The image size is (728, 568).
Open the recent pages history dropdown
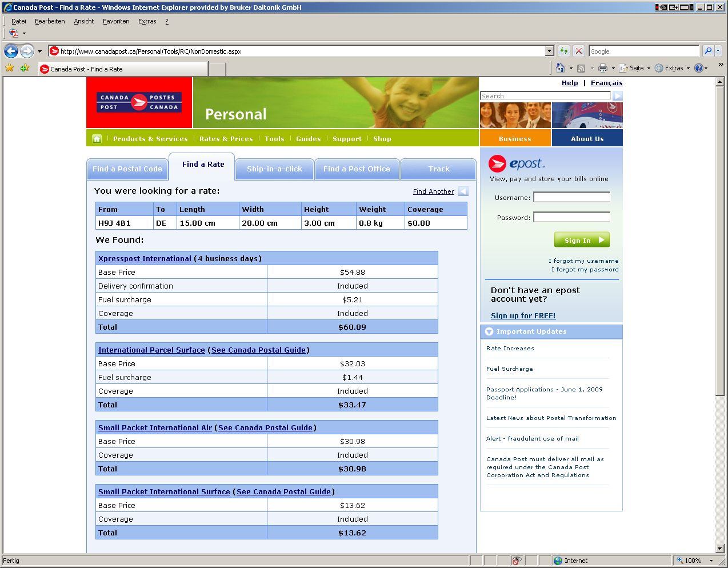pos(39,51)
